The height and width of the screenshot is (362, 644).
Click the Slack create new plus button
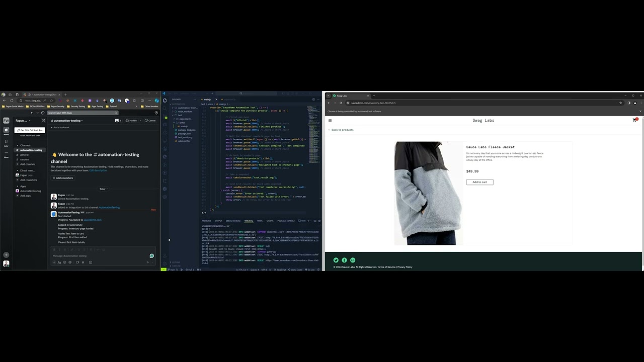point(6,255)
